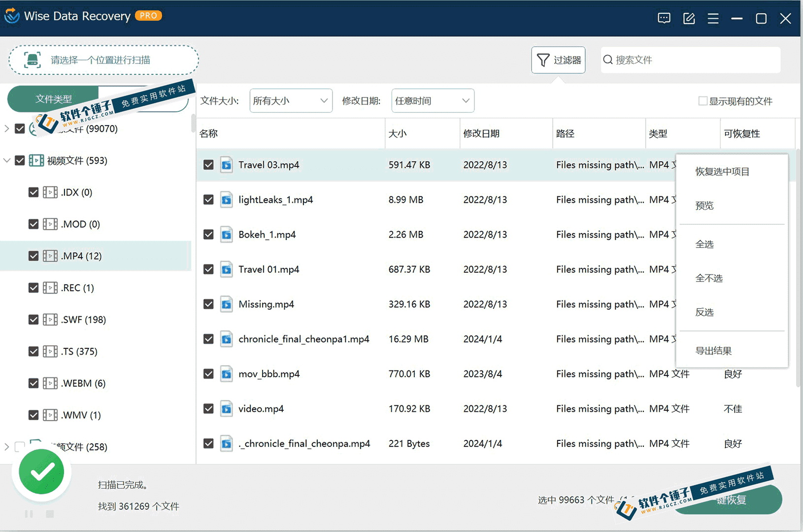Select 全选 from the context menu

point(704,244)
